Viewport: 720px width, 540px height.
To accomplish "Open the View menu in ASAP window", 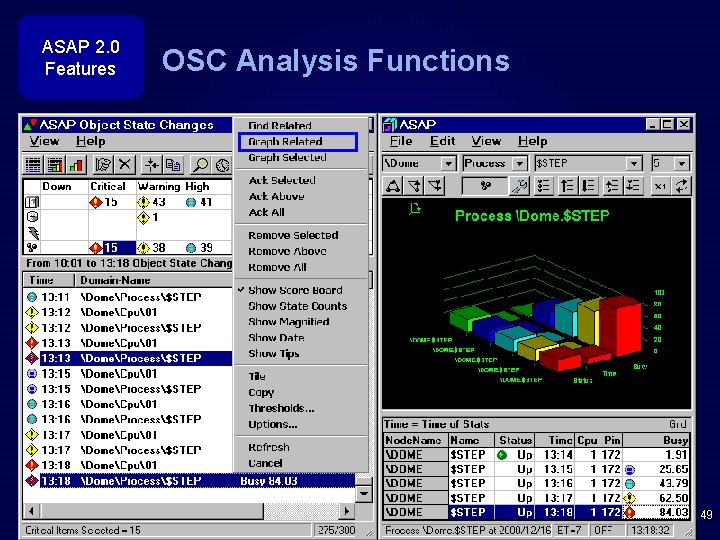I will pyautogui.click(x=486, y=141).
